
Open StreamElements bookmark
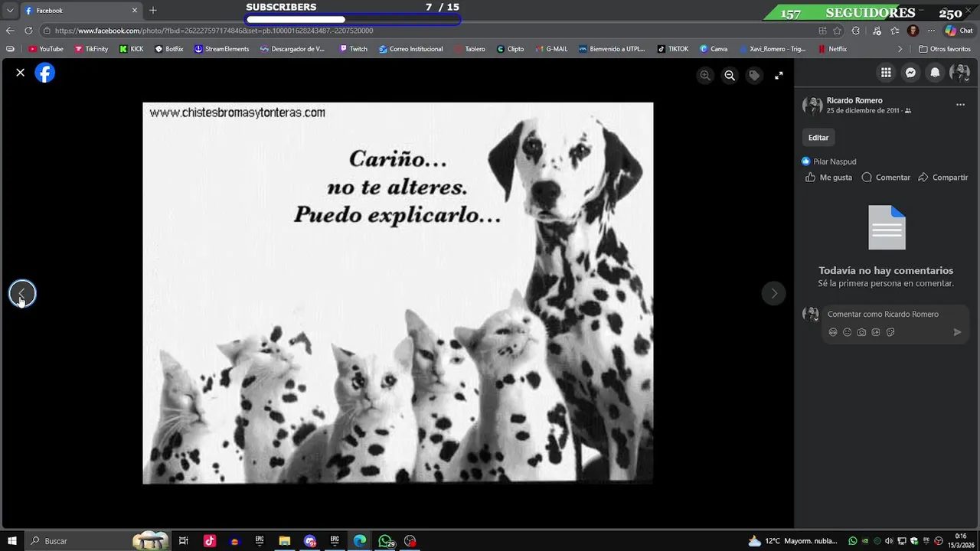[221, 49]
